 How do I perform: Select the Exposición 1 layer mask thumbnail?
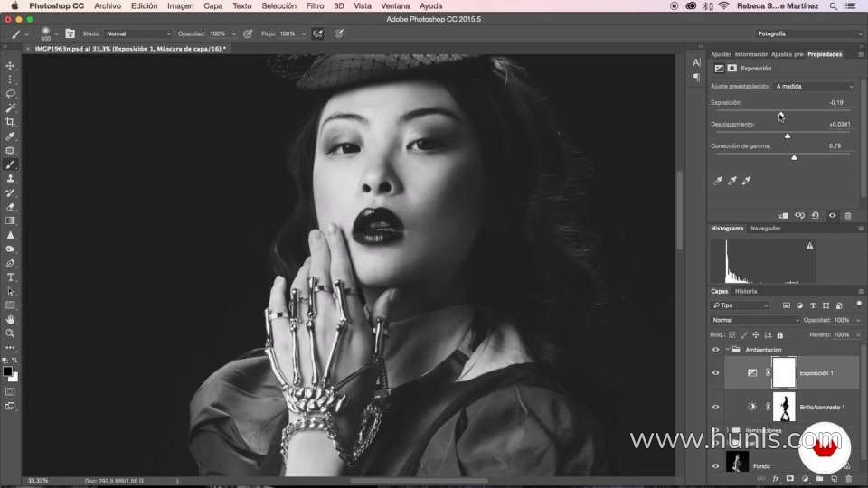point(784,372)
